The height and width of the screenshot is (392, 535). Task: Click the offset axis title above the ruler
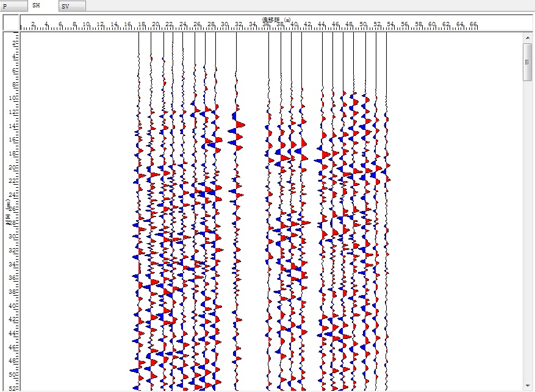click(x=276, y=20)
